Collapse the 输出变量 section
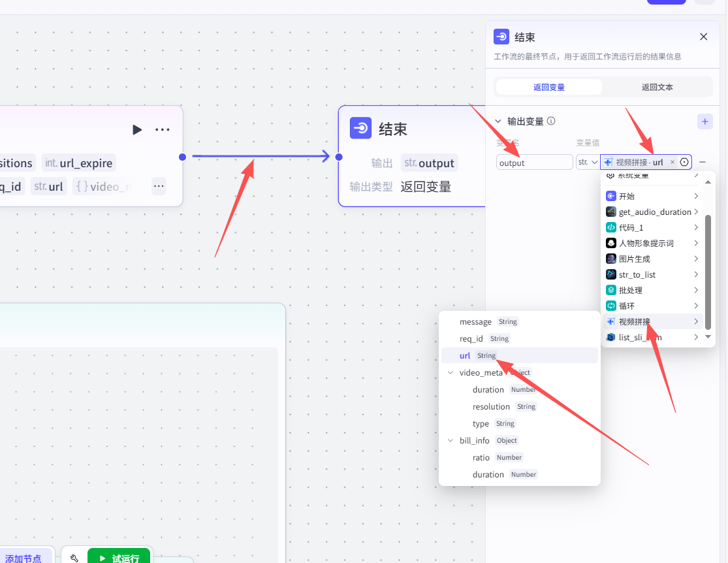This screenshot has width=728, height=563. (x=498, y=121)
